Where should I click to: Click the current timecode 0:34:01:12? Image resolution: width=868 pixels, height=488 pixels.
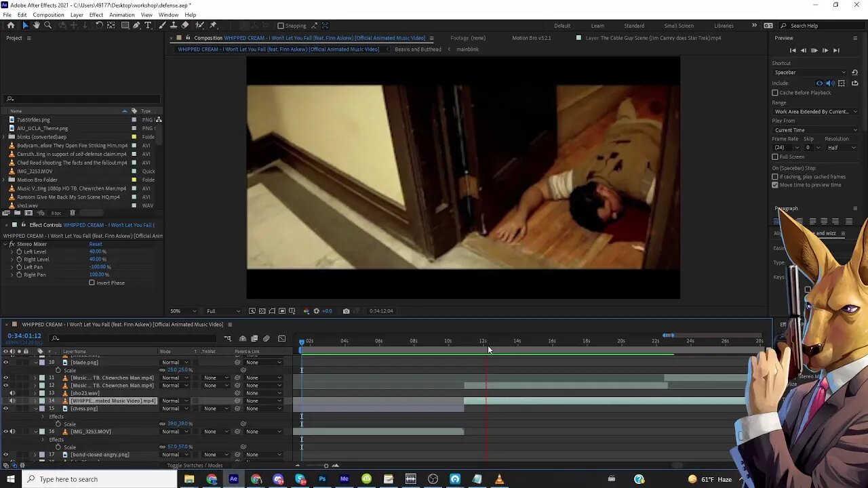24,336
